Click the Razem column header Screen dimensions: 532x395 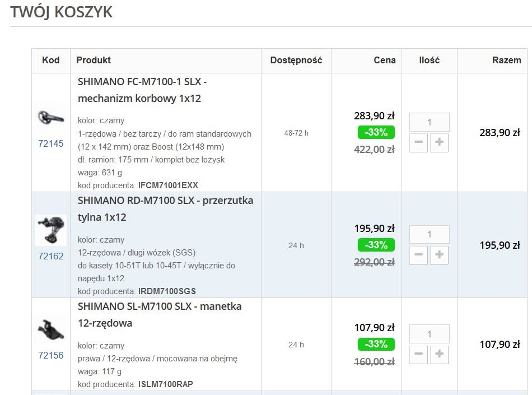click(x=507, y=60)
